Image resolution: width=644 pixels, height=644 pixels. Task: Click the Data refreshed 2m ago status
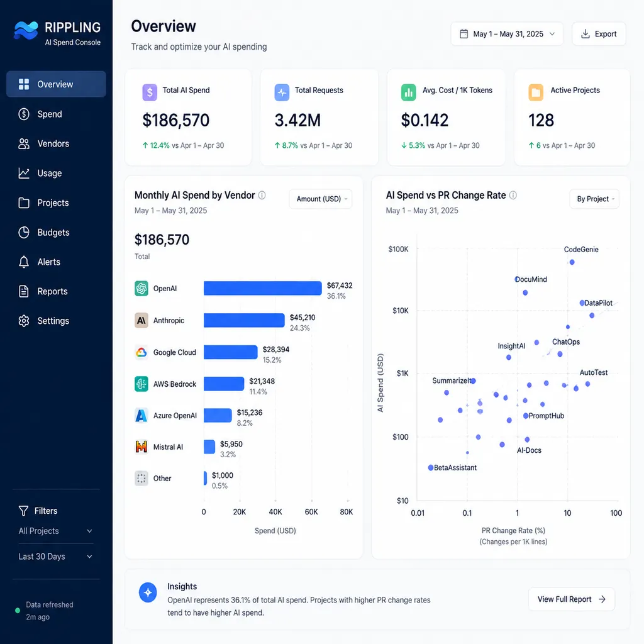click(x=45, y=611)
